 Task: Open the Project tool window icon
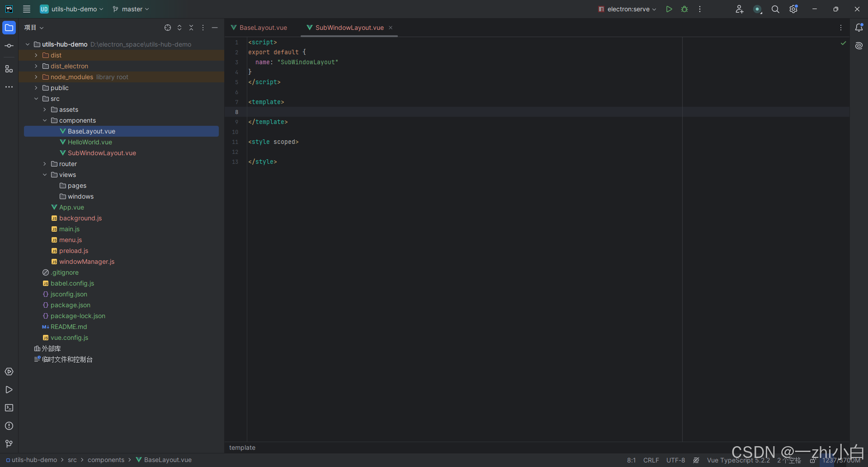tap(9, 28)
